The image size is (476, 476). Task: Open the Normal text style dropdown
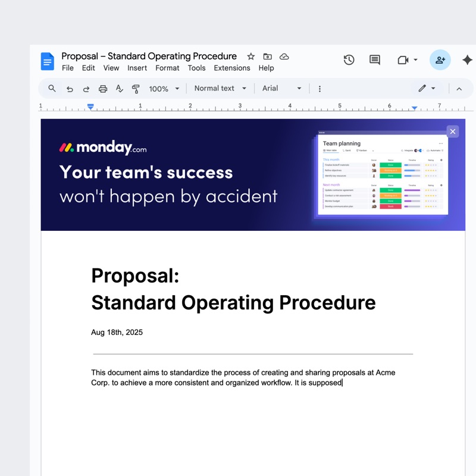coord(220,88)
